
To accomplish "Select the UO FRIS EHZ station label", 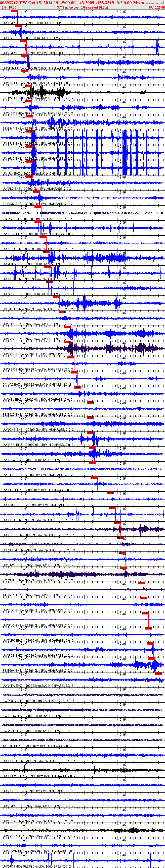I will click(x=37, y=144).
